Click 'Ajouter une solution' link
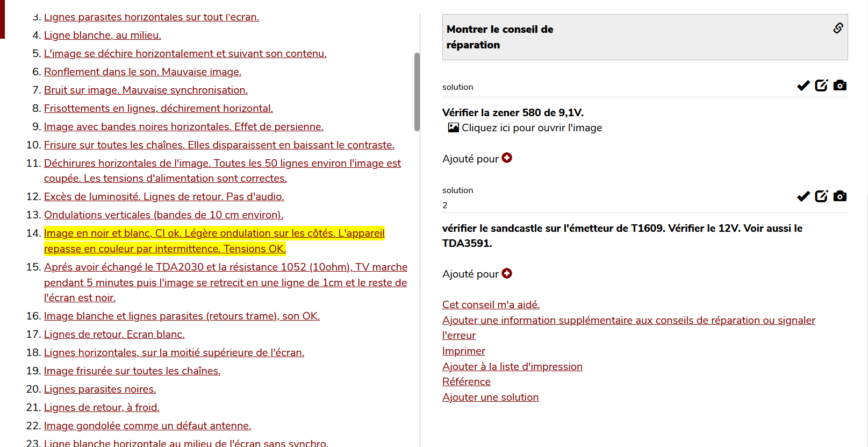The height and width of the screenshot is (447, 868). point(490,397)
